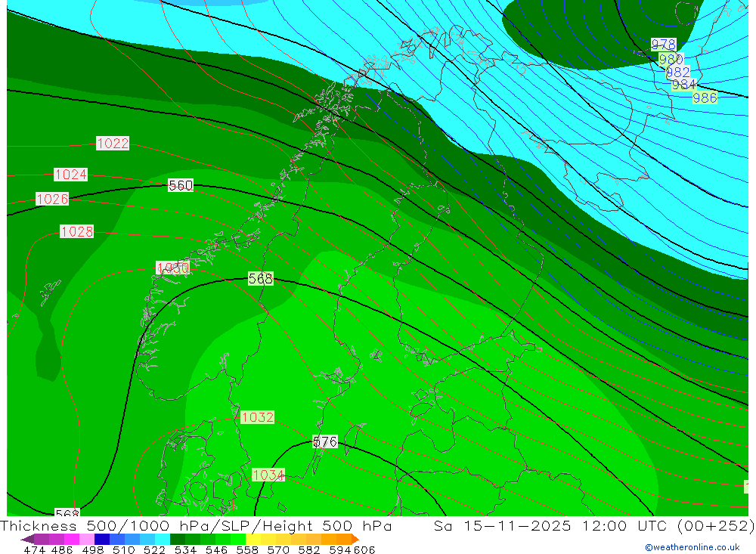
Task: Click the red 1026 isobar label
Action: pos(52,199)
